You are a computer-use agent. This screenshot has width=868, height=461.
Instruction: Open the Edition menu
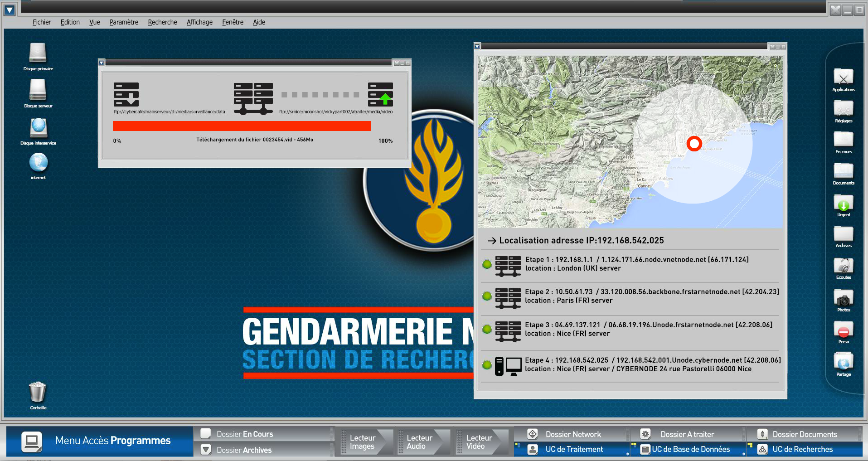coord(70,22)
